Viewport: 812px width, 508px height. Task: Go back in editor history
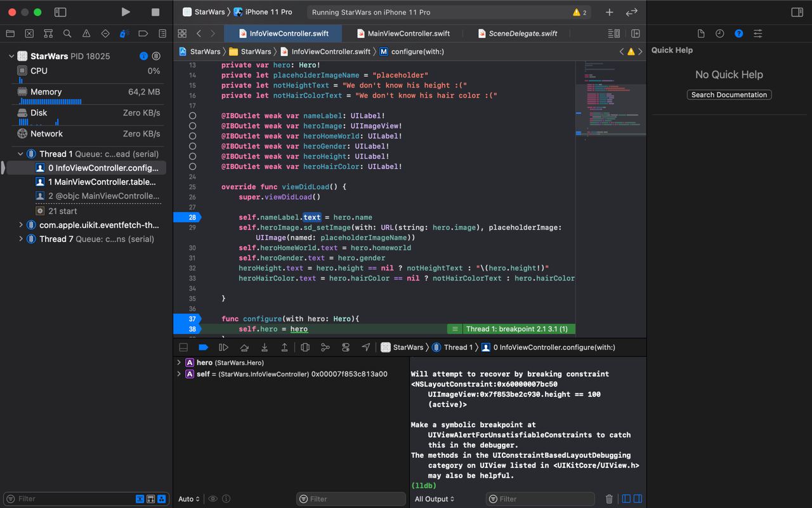coord(199,34)
